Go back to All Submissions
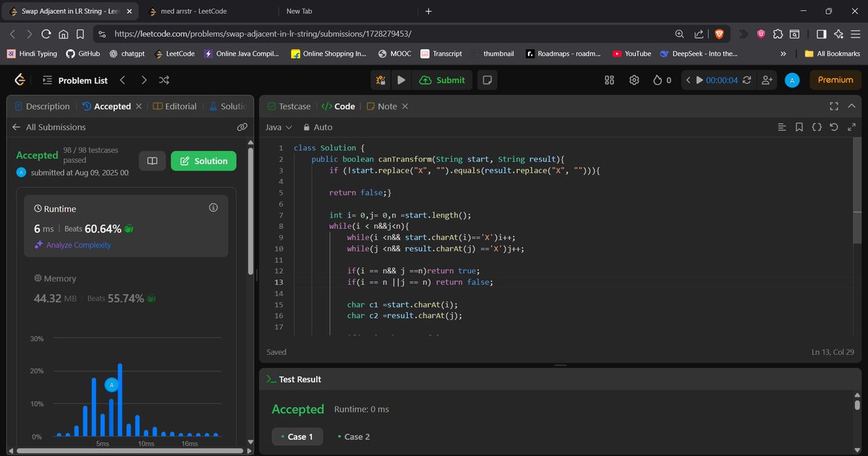868x456 pixels. point(49,127)
